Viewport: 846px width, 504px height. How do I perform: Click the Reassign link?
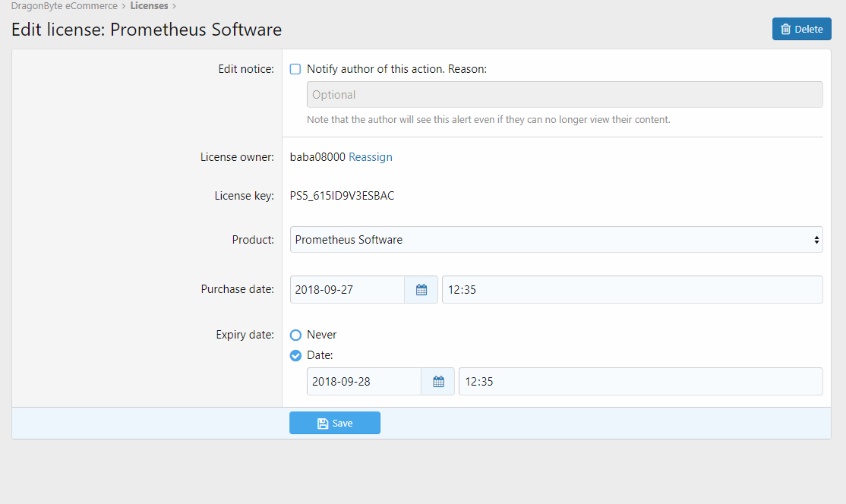pyautogui.click(x=371, y=157)
